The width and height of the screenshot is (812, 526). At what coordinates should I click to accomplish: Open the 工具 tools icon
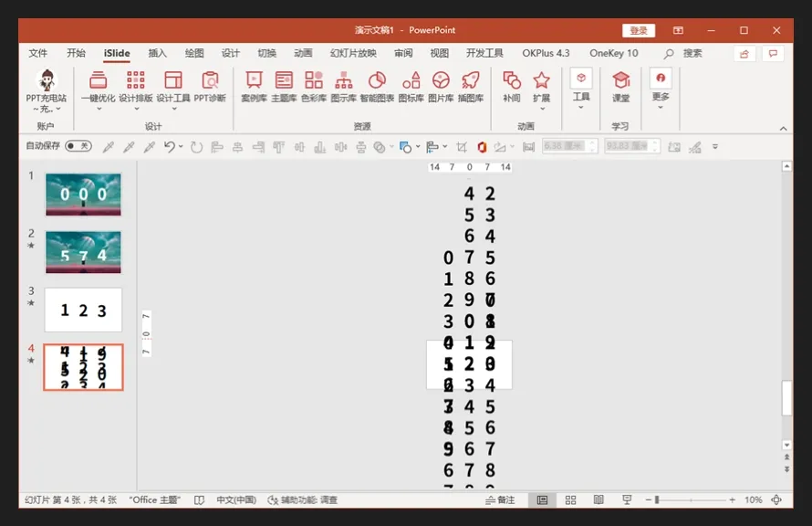pos(581,79)
